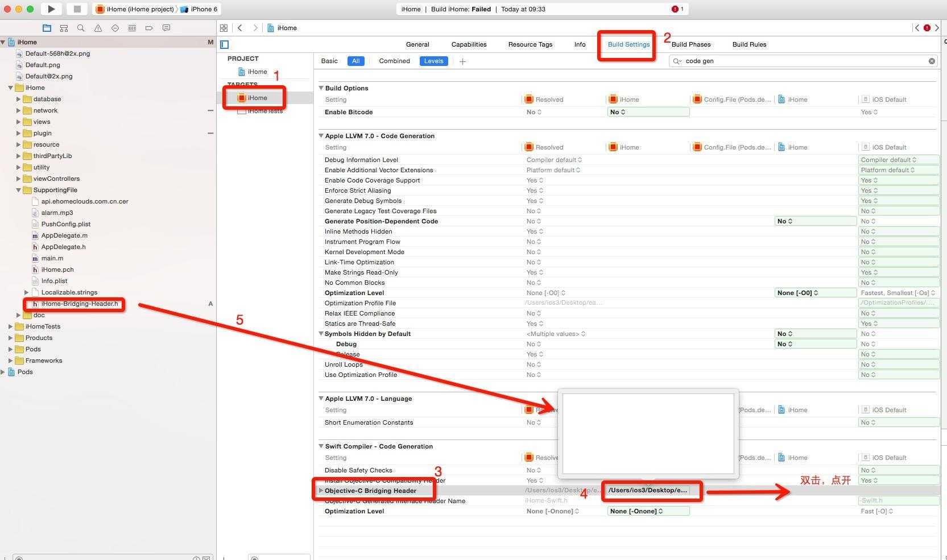Select the Basic settings filter
The height and width of the screenshot is (560, 947).
[329, 61]
